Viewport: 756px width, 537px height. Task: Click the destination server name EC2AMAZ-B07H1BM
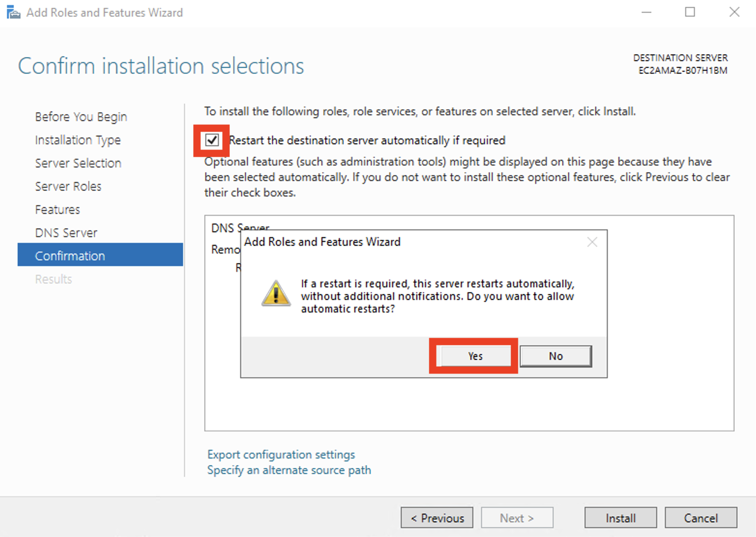tap(683, 71)
